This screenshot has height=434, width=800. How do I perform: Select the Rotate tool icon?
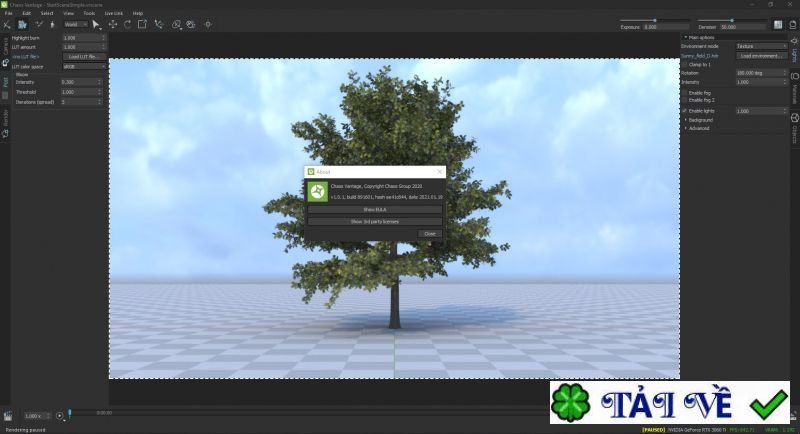(128, 24)
